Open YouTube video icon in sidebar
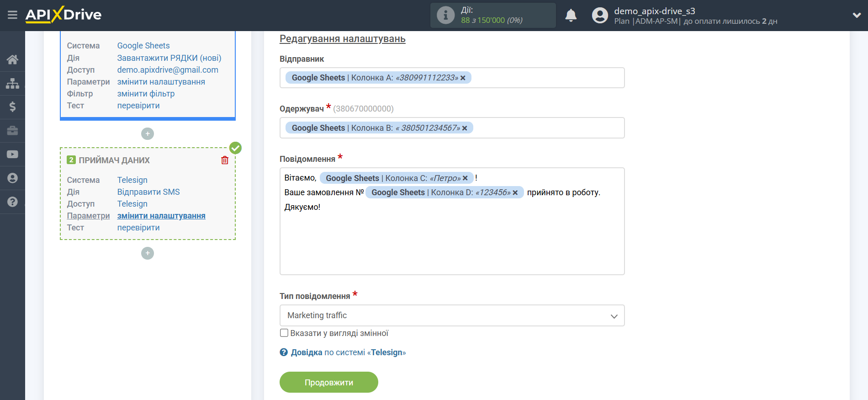Viewport: 868px width, 400px height. (12, 155)
